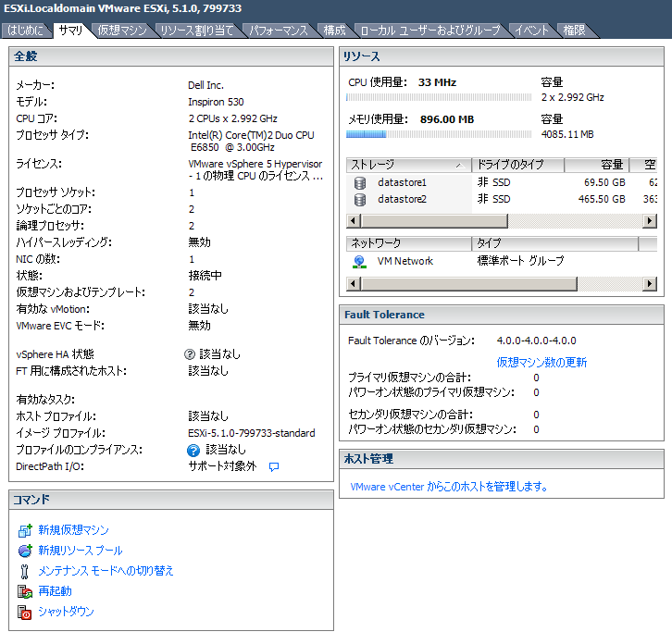Click the 4.0.0-4.0.0-4.0.0 Fault Tolerance version
Image resolution: width=672 pixels, height=632 pixels.
[x=537, y=341]
